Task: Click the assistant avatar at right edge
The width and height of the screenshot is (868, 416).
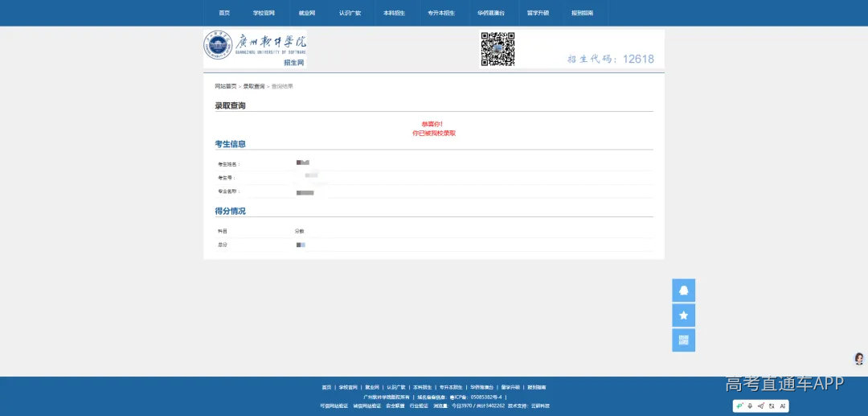Action: point(859,358)
